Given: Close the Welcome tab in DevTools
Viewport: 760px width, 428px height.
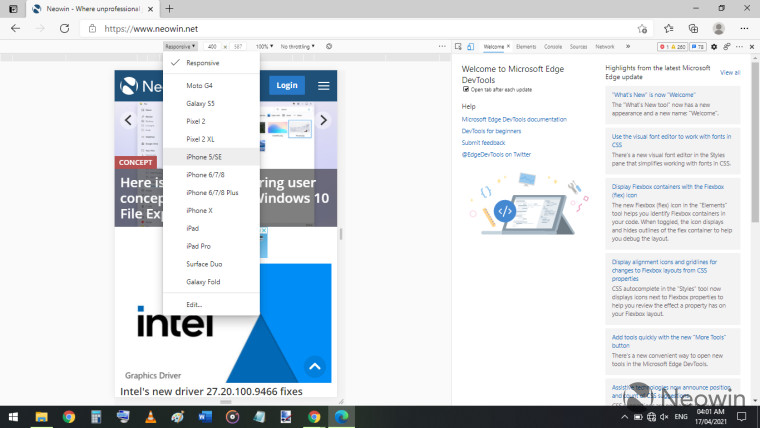Looking at the screenshot, I should pos(508,47).
